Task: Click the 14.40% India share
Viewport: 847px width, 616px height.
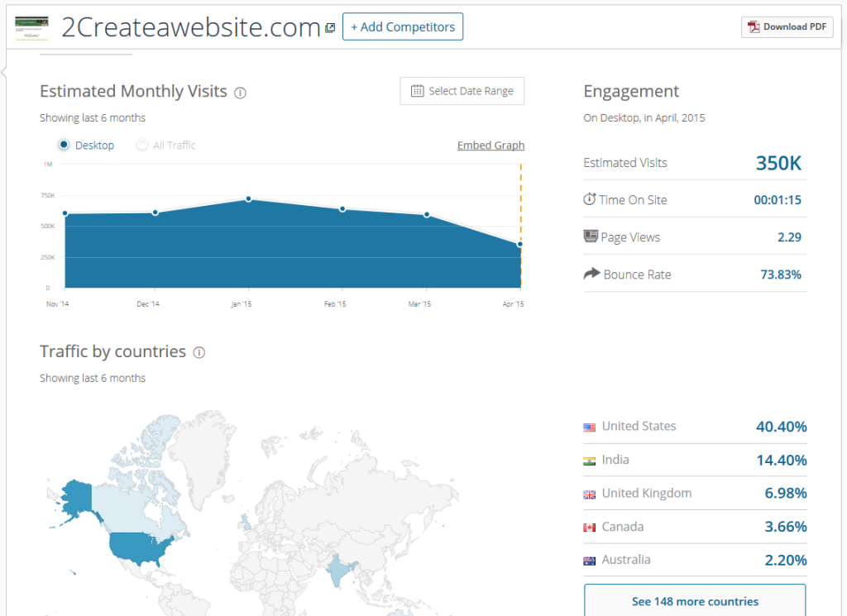Action: 781,460
